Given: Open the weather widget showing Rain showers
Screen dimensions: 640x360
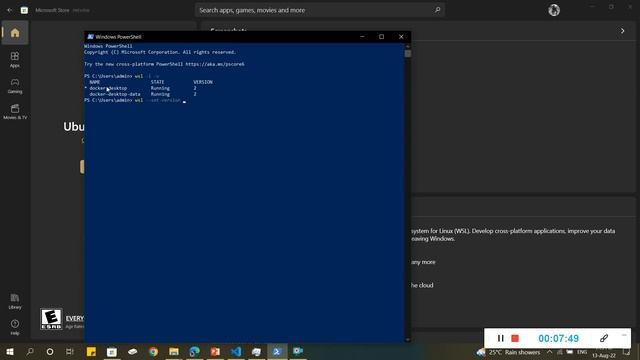Looking at the screenshot, I should (x=509, y=352).
